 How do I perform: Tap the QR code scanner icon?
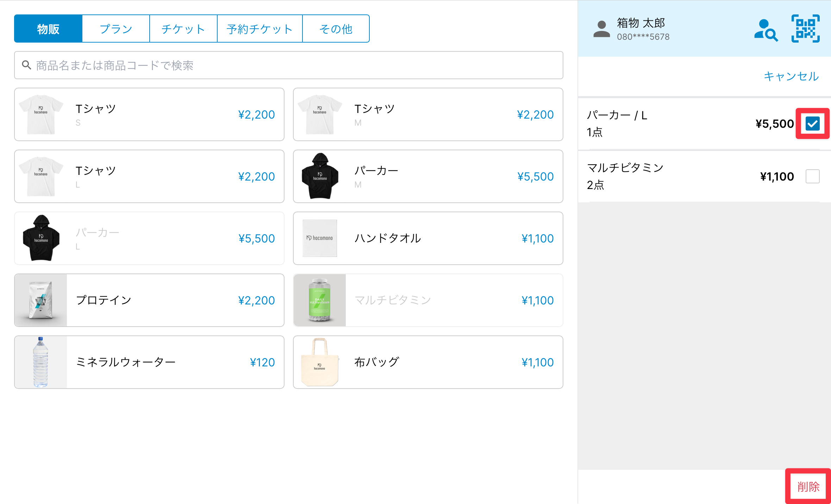click(805, 29)
